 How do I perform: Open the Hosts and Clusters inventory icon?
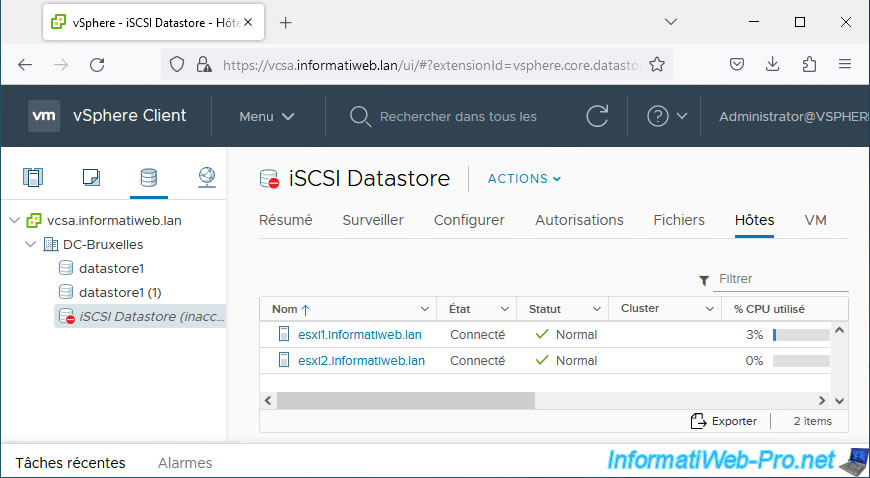coord(34,178)
